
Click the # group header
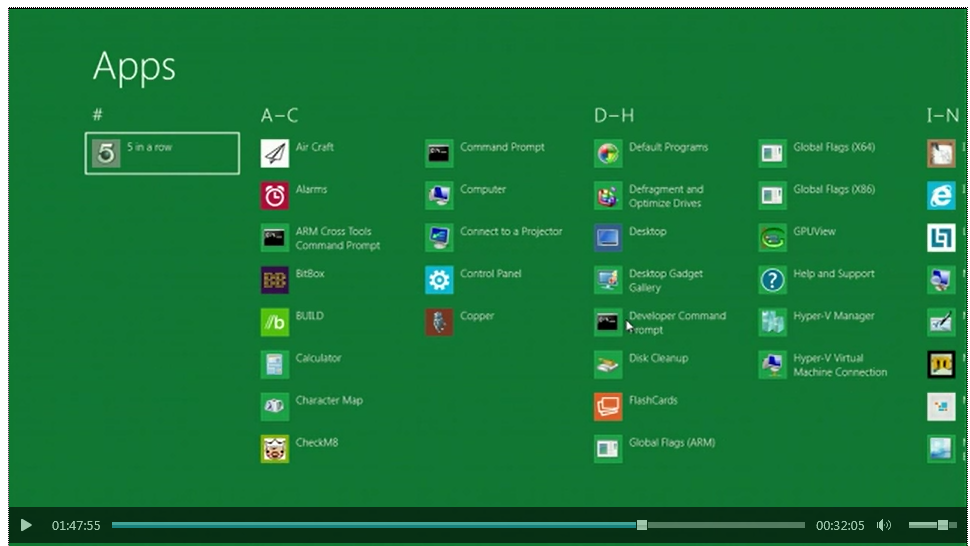(98, 115)
